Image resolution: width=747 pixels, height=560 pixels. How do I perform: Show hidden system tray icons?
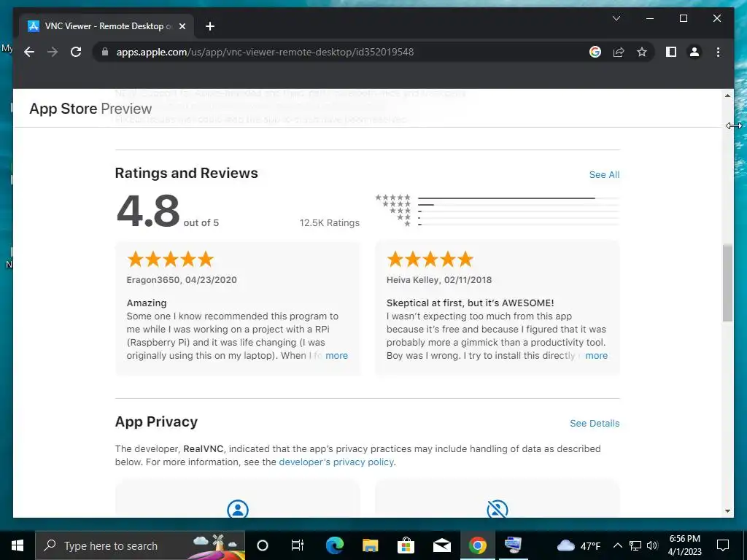617,545
